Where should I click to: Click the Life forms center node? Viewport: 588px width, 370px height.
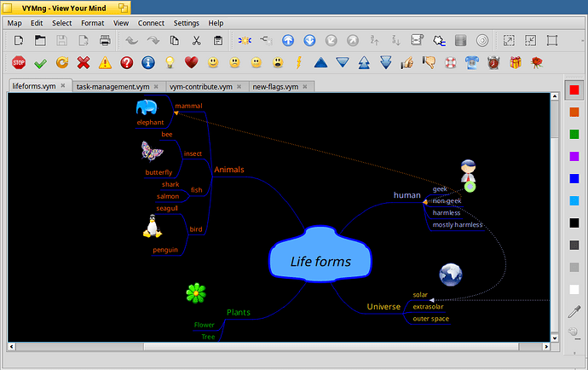[x=320, y=261]
